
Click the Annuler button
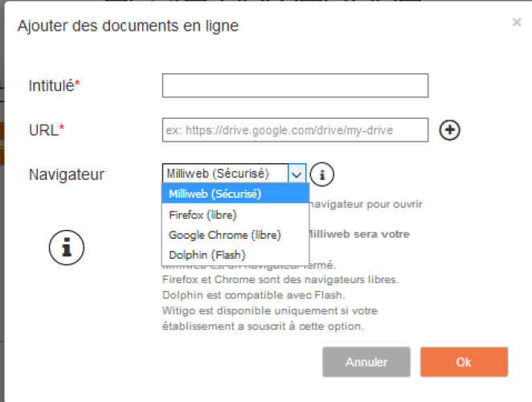pos(366,362)
